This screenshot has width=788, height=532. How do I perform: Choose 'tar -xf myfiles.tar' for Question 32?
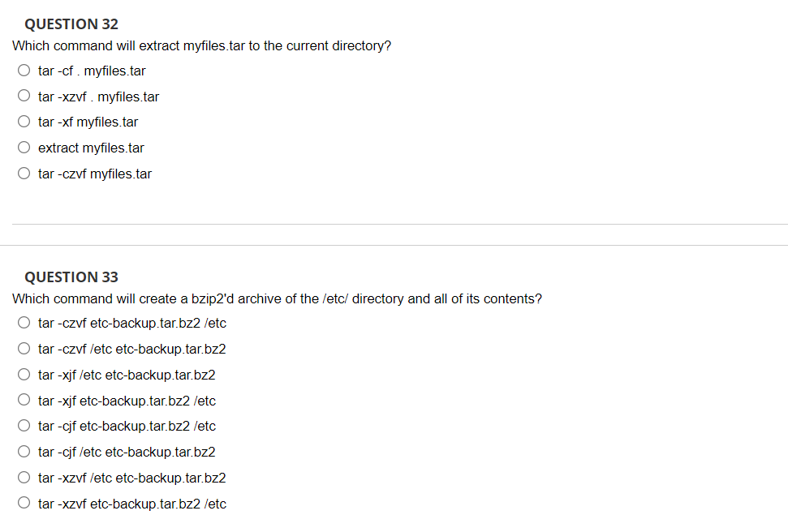[x=24, y=121]
